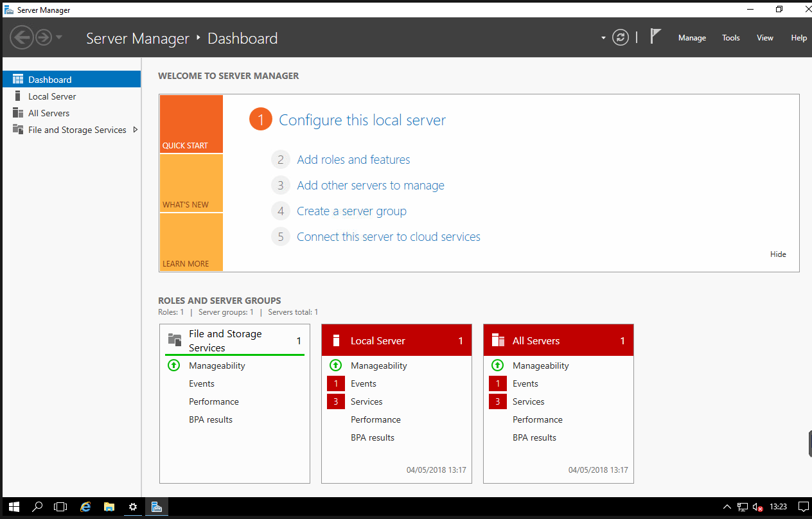Click Create a server group link
This screenshot has height=519, width=812.
[351, 211]
